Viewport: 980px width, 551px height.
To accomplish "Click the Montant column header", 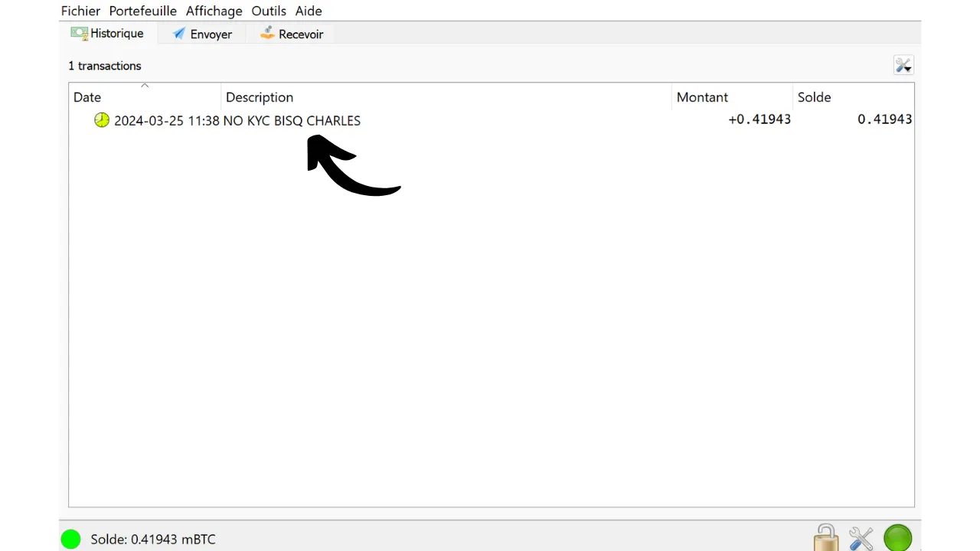I will coord(702,97).
